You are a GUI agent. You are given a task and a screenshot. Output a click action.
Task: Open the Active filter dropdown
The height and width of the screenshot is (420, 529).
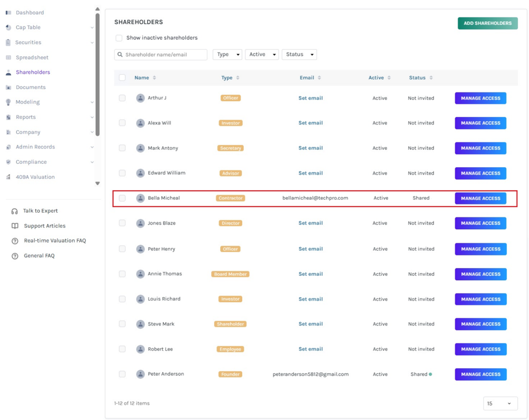(262, 54)
